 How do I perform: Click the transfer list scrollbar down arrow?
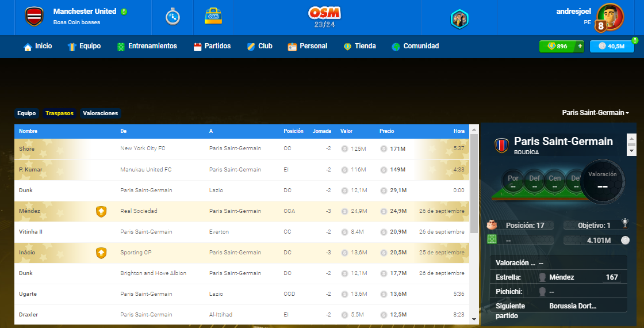[x=474, y=319]
